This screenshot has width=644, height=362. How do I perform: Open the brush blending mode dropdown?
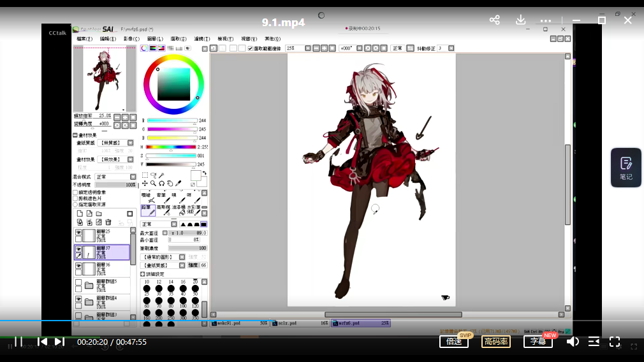point(174,224)
